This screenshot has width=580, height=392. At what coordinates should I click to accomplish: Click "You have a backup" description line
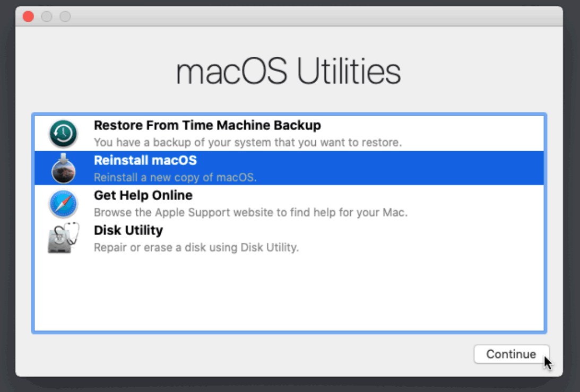click(x=248, y=142)
